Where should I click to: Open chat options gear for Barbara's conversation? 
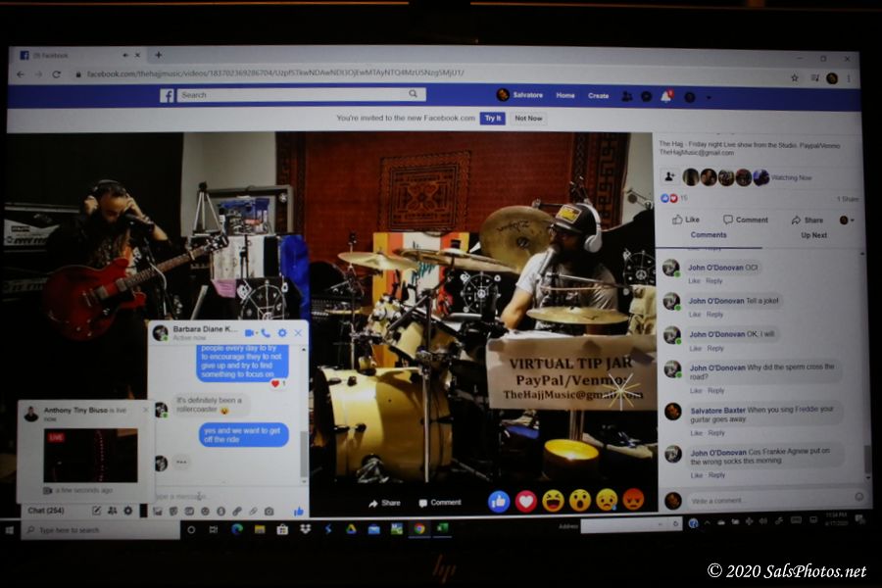(282, 333)
